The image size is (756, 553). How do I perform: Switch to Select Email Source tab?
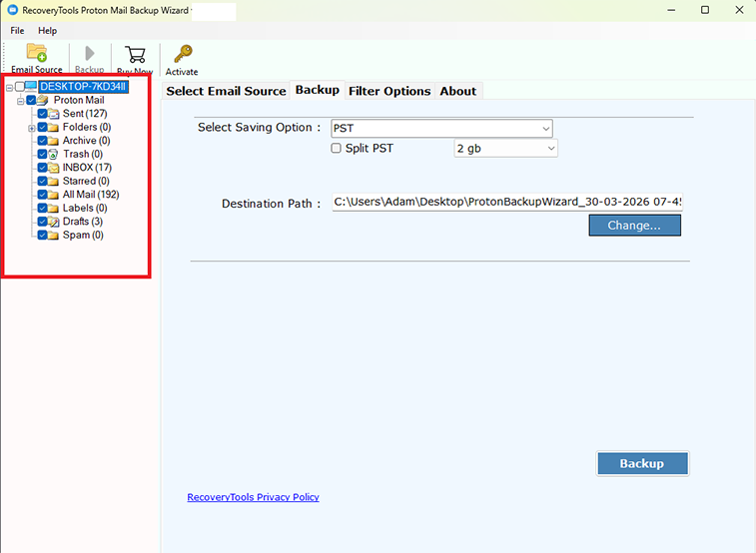[x=226, y=91]
